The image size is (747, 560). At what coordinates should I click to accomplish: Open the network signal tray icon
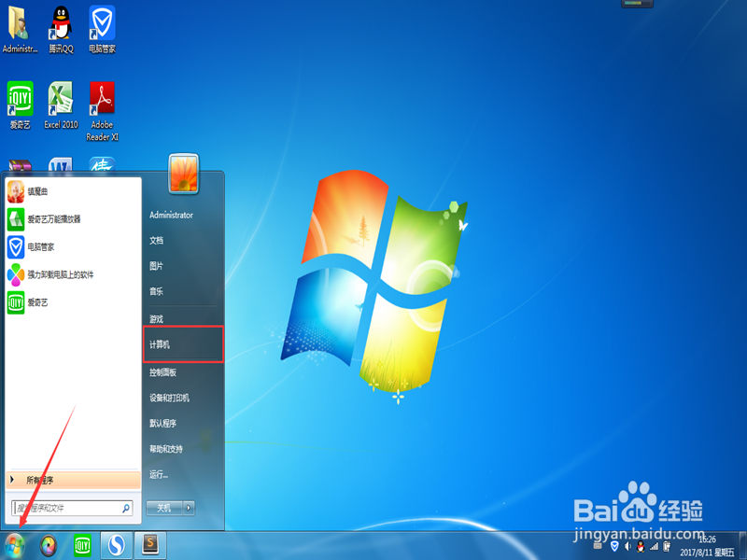[655, 546]
